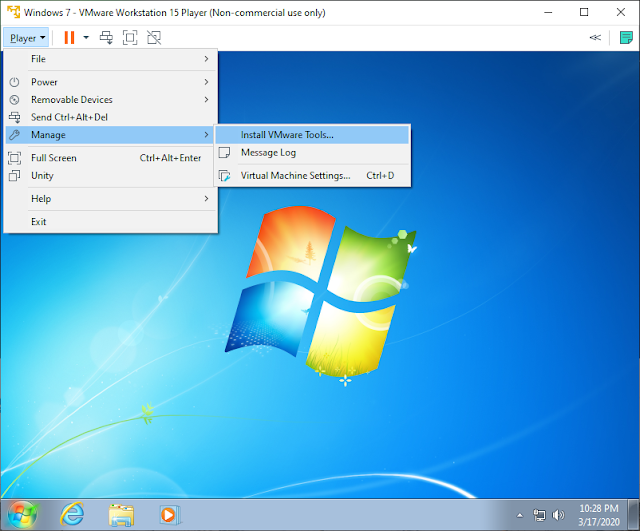The width and height of the screenshot is (640, 531).
Task: Open the Power submenu
Action: point(110,82)
